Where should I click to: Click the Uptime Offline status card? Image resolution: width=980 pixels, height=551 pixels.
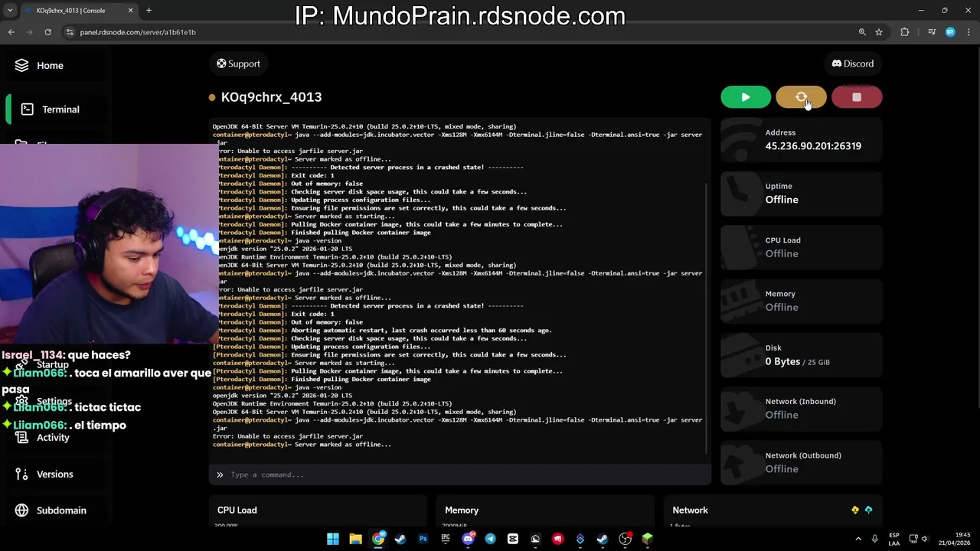coord(802,194)
